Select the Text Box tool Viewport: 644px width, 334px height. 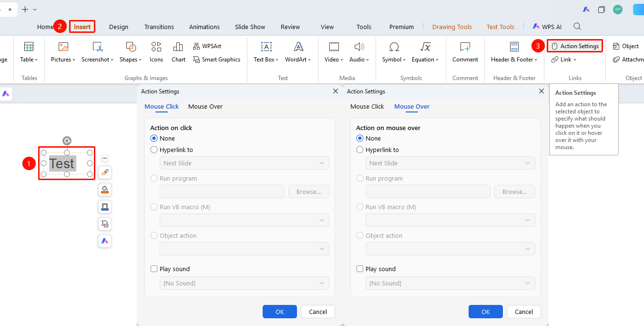point(266,52)
